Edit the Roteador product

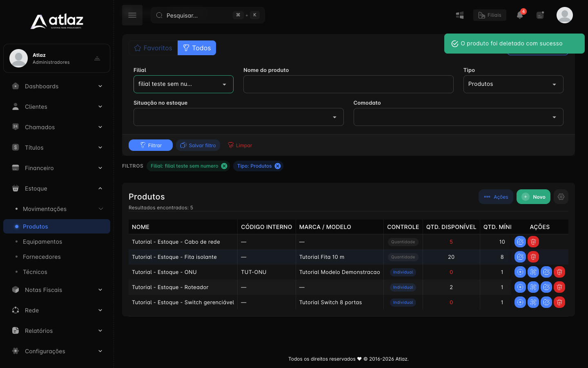pyautogui.click(x=546, y=287)
